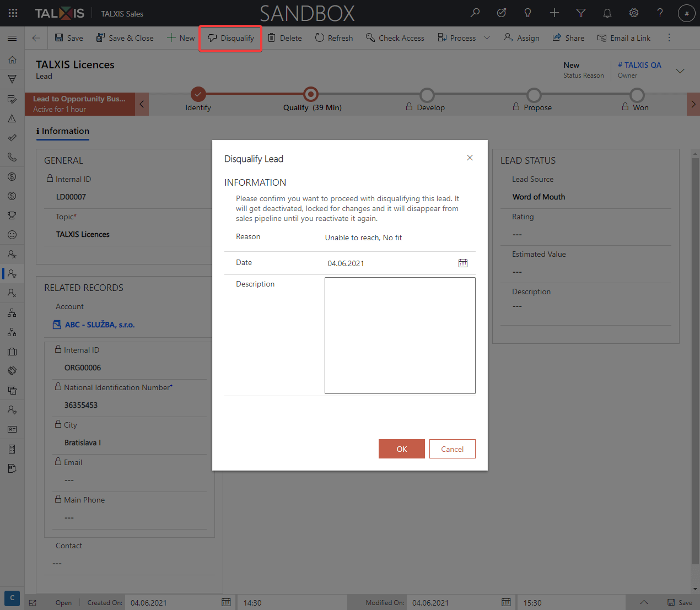Expand the footer chevron up

(644, 602)
